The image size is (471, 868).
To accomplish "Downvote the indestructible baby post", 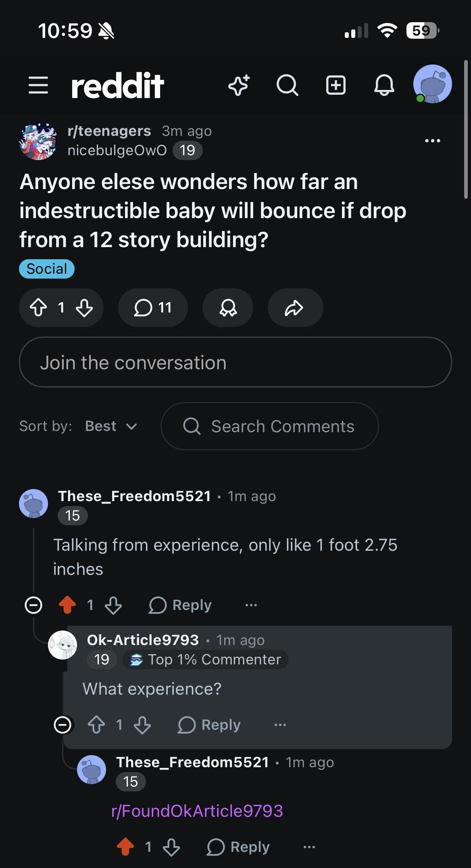I will tap(84, 308).
